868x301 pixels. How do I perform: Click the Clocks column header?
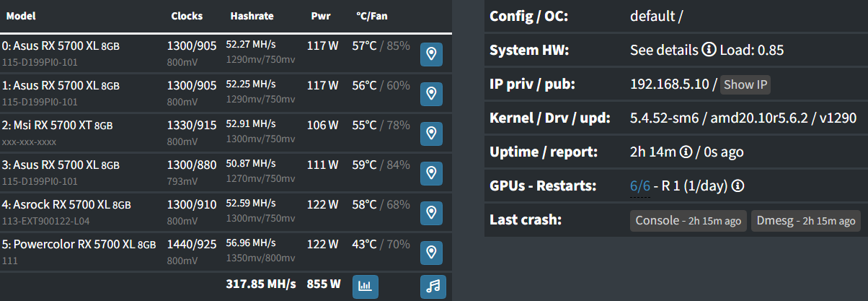187,16
